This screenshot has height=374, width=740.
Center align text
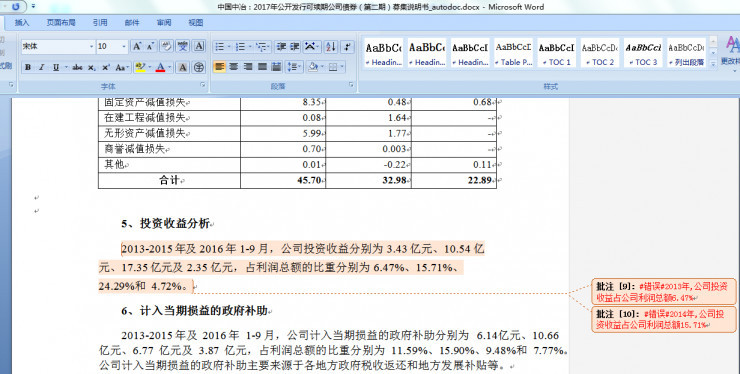[x=234, y=67]
